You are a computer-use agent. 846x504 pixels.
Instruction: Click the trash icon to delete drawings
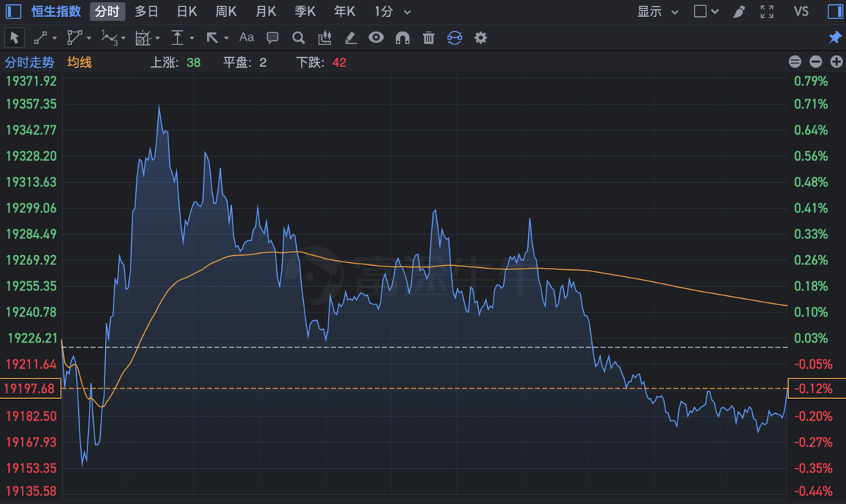[429, 37]
